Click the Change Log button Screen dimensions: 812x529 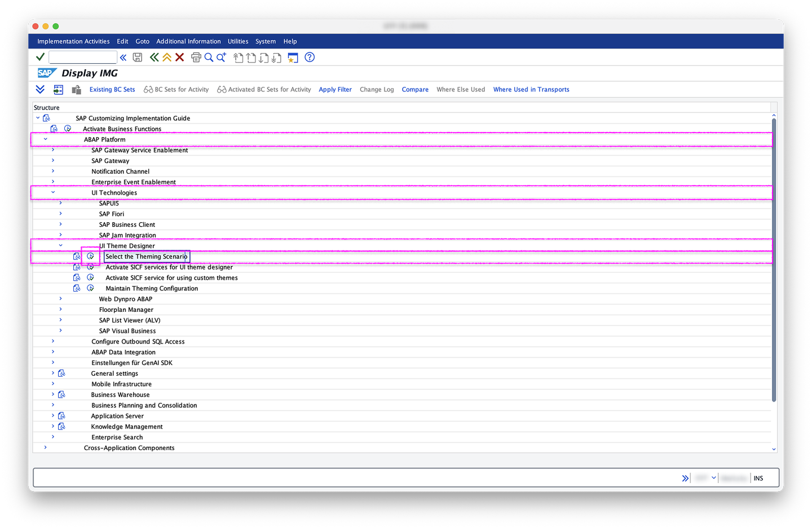coord(377,90)
